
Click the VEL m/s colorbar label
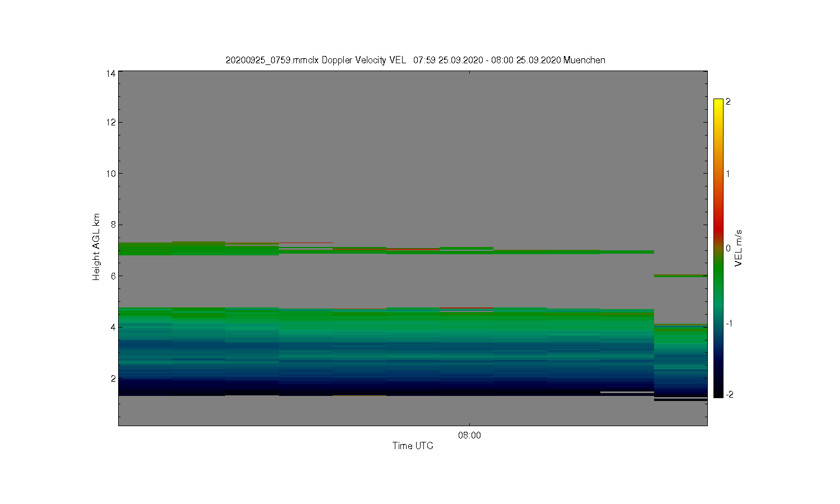(x=739, y=248)
